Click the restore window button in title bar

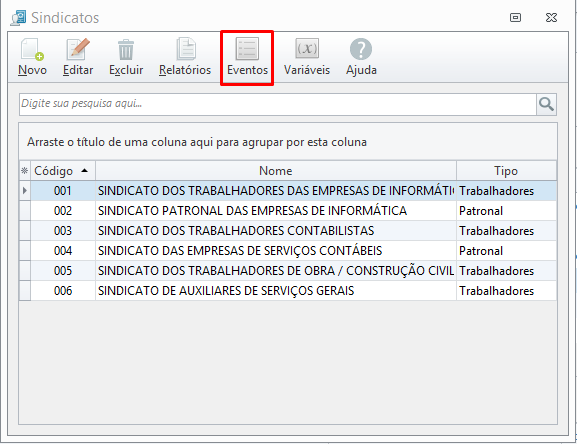coord(515,17)
